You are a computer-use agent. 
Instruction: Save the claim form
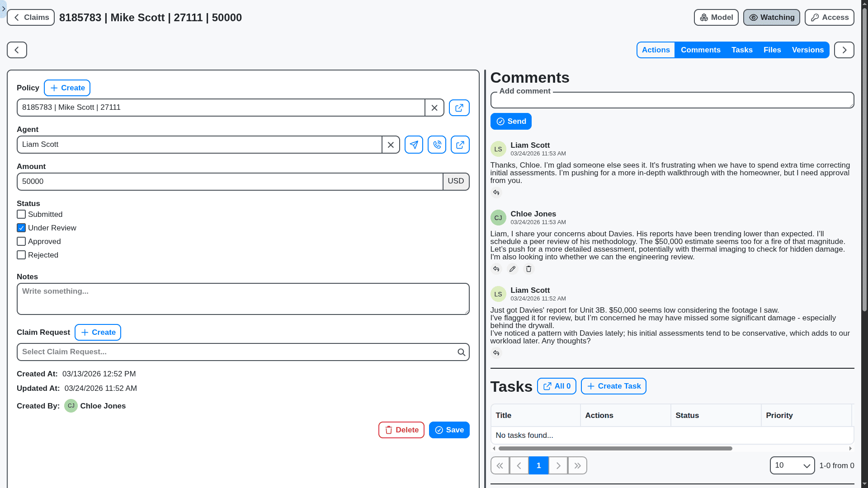[449, 430]
